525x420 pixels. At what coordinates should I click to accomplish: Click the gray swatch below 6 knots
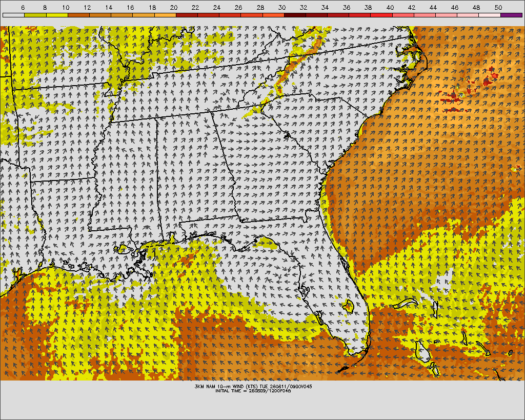(13, 15)
